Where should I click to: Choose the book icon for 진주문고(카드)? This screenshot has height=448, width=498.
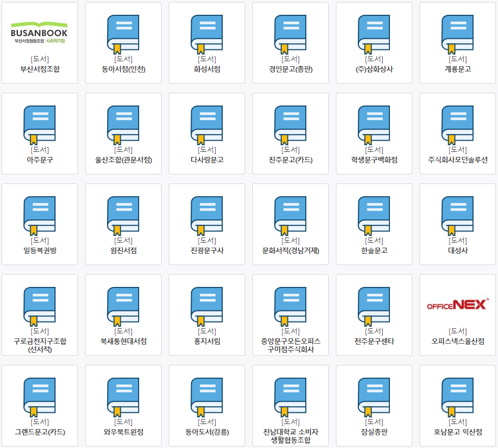point(291,125)
